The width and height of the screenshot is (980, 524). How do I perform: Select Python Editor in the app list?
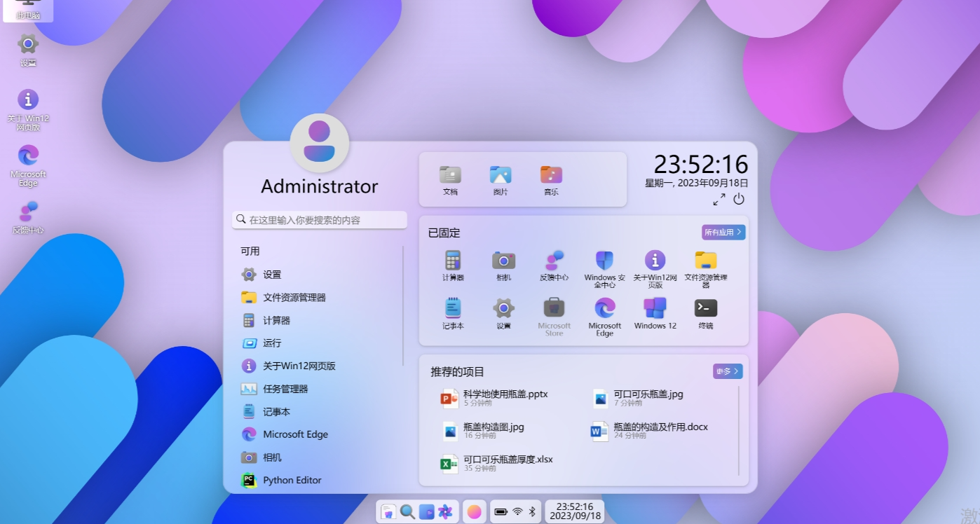(320, 481)
